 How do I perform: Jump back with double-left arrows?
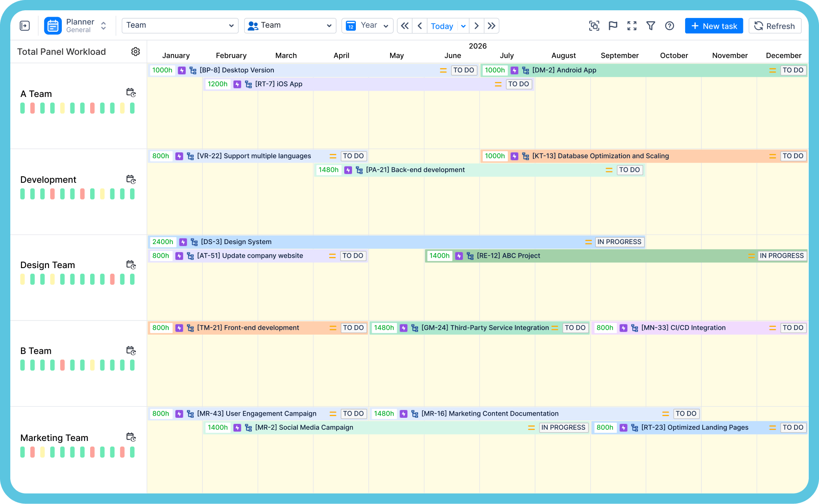click(405, 26)
